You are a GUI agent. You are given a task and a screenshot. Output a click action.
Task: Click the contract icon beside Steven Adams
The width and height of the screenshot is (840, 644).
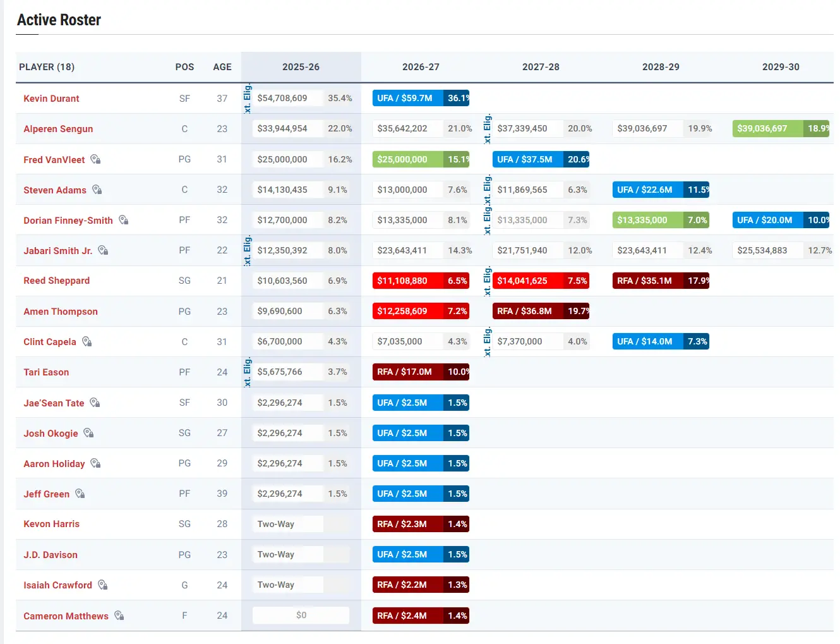coord(97,190)
